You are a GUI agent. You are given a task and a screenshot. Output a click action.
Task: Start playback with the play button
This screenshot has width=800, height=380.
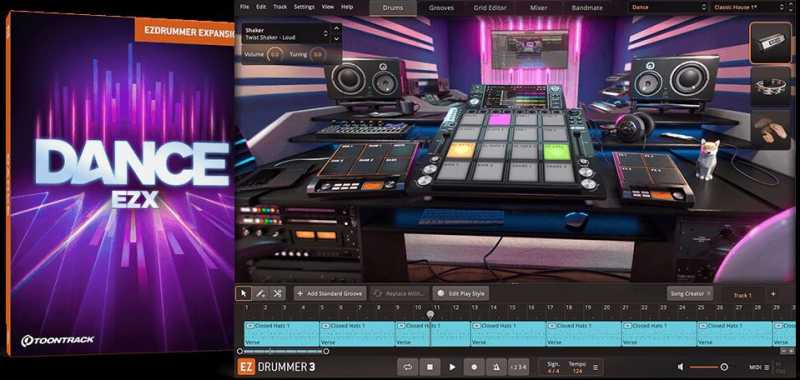(452, 367)
